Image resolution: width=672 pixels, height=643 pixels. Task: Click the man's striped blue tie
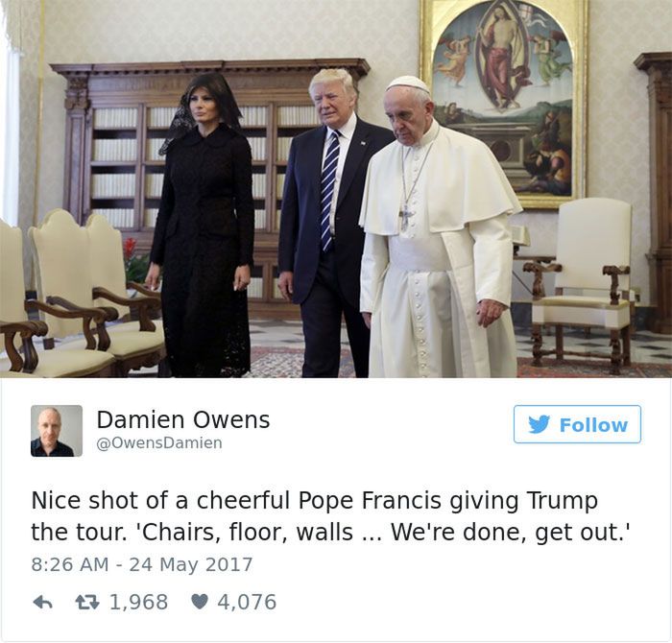329,191
